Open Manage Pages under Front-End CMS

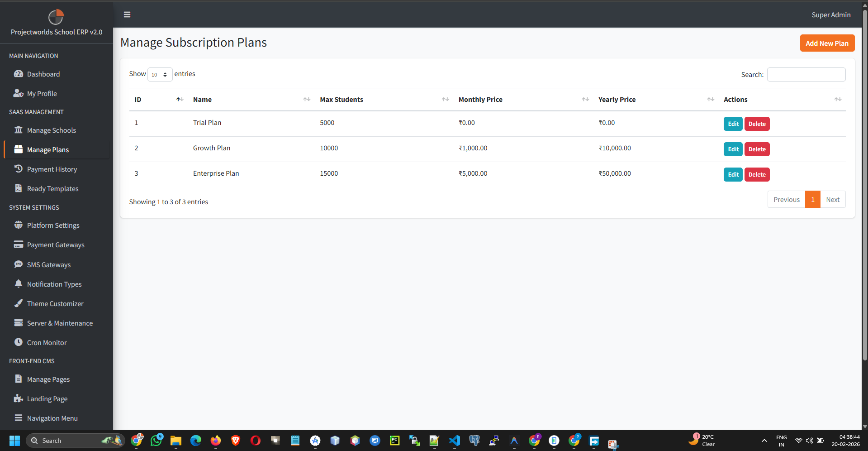coord(47,379)
